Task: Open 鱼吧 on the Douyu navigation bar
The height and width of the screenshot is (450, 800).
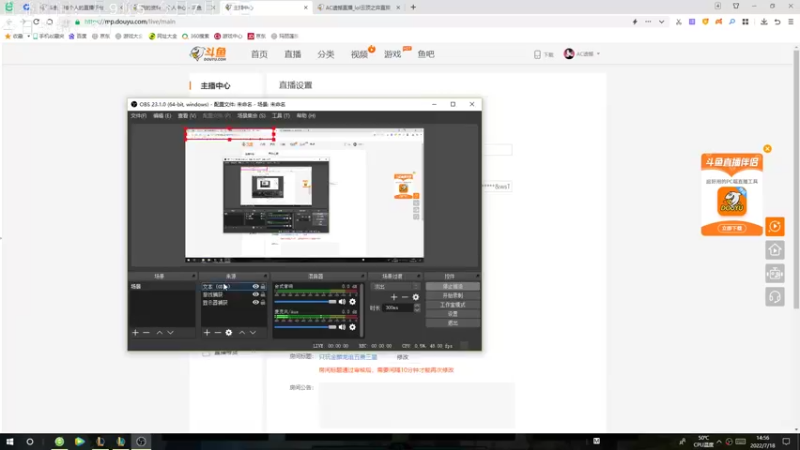Action: coord(426,54)
